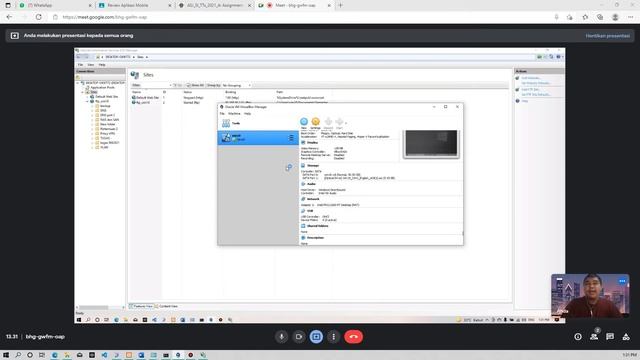Open Meet more options three-dot menu
The height and width of the screenshot is (360, 640).
click(333, 337)
